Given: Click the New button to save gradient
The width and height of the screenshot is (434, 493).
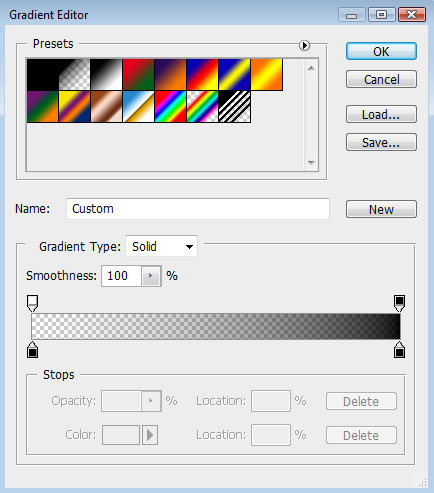Looking at the screenshot, I should coord(381,209).
